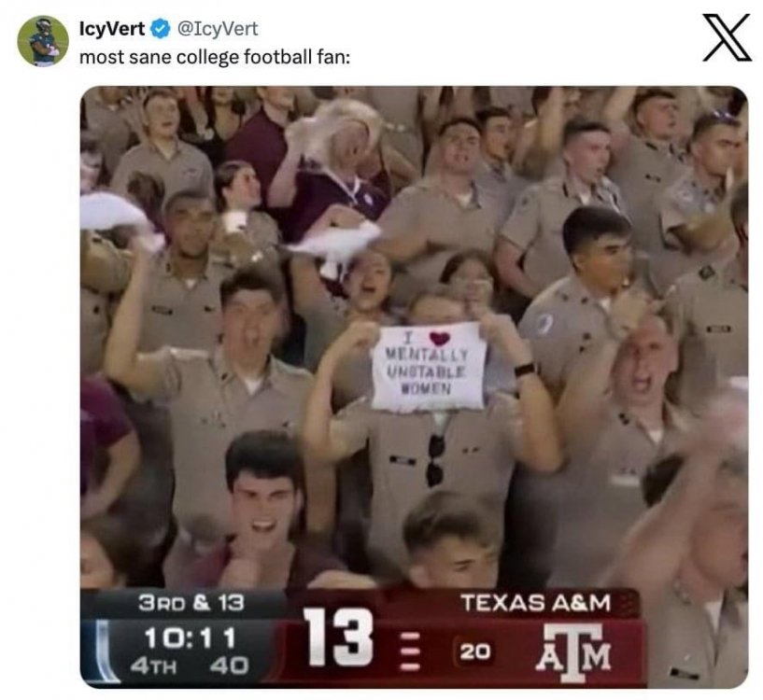This screenshot has height=700, width=763.
Task: Click the IcyVert profile avatar
Action: click(x=43, y=41)
